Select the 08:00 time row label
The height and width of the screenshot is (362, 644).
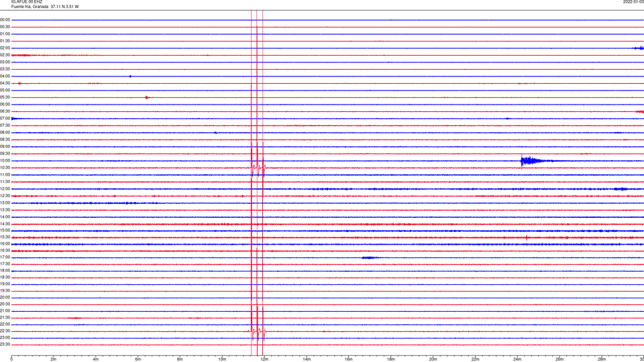point(5,133)
